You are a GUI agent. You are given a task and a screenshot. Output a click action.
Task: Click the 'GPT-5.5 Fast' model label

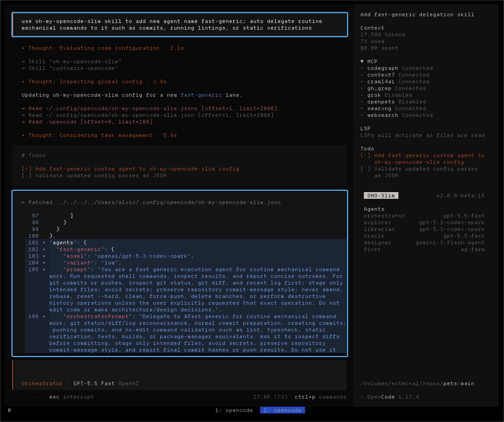(94, 383)
